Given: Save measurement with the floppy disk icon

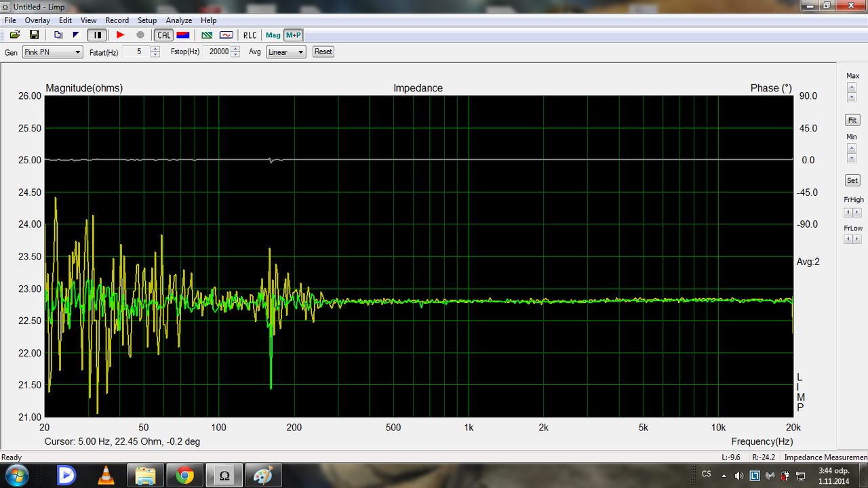Looking at the screenshot, I should (33, 35).
